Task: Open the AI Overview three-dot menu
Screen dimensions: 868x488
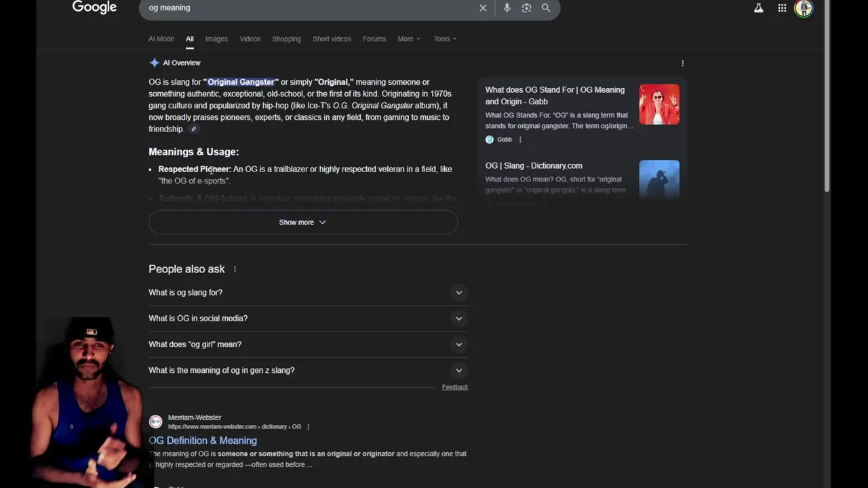Action: tap(682, 63)
